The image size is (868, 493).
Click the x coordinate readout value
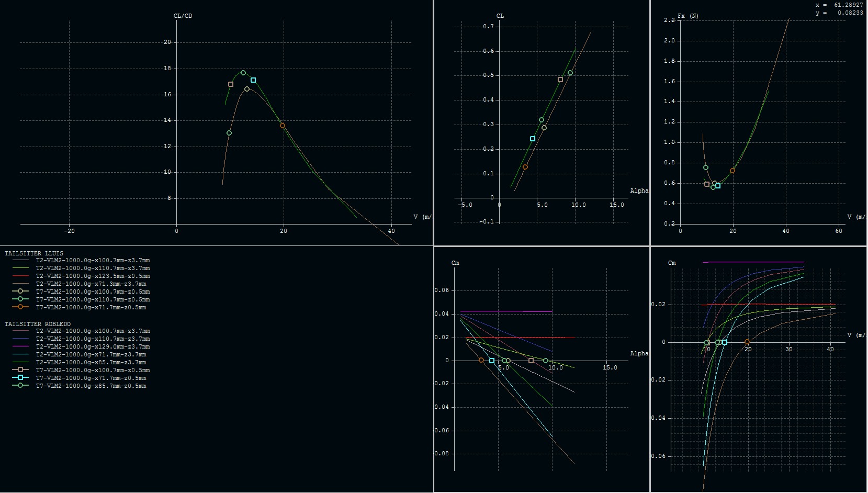click(x=848, y=5)
